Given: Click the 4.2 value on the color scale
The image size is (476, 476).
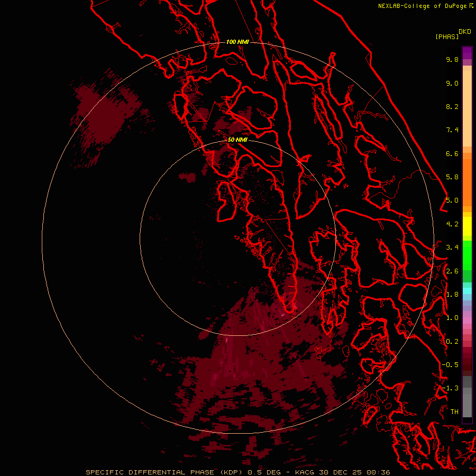Looking at the screenshot, I should point(452,224).
